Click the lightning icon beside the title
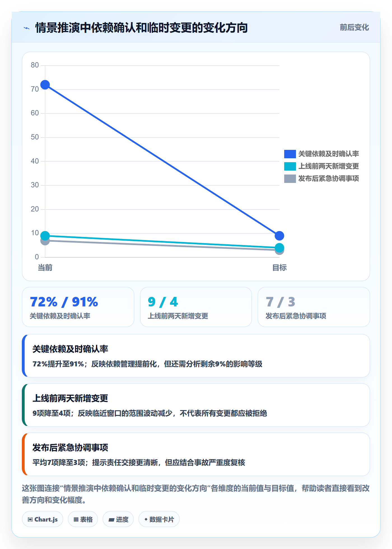This screenshot has width=392, height=549. (x=27, y=28)
